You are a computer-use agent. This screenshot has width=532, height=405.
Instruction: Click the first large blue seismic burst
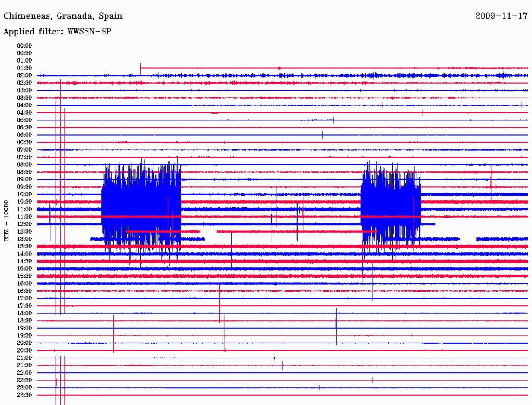pos(141,212)
